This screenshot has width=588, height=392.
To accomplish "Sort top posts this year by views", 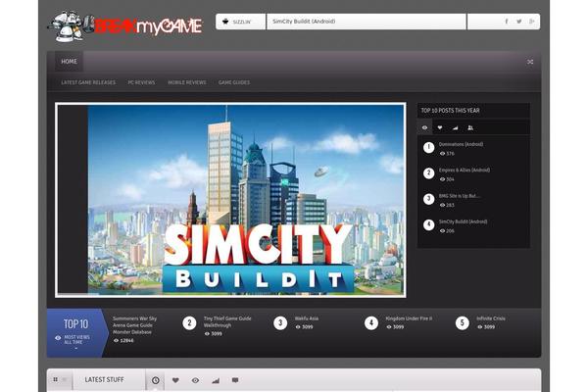I will click(424, 127).
